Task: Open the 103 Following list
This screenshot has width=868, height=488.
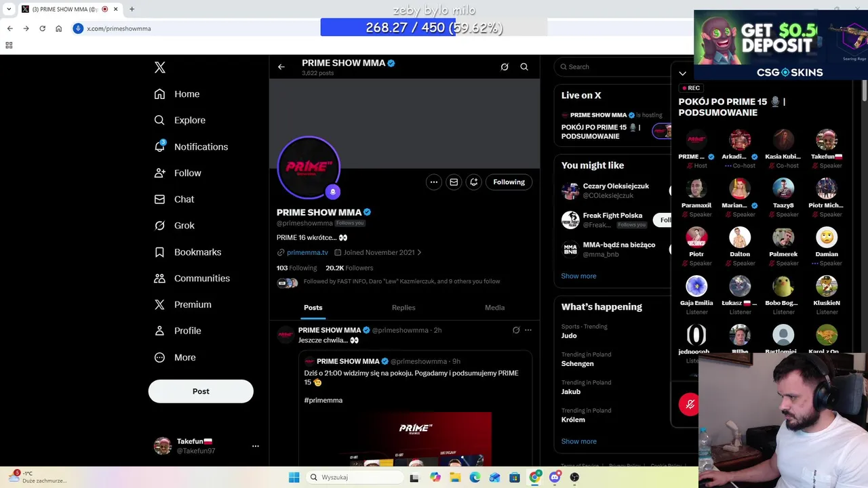Action: click(x=296, y=268)
